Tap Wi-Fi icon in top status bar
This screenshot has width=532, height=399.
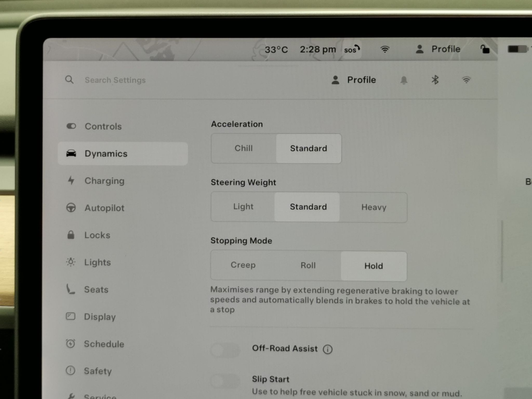[385, 49]
